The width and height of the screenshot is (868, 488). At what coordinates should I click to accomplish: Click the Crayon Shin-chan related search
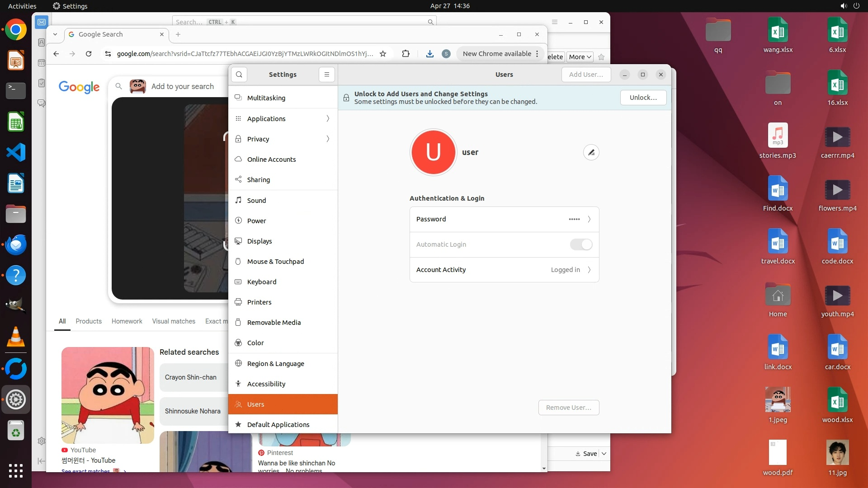191,377
